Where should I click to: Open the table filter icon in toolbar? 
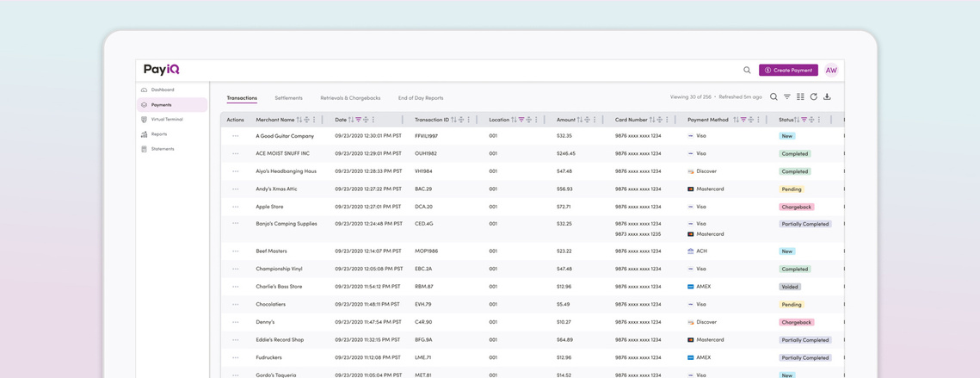pyautogui.click(x=787, y=97)
